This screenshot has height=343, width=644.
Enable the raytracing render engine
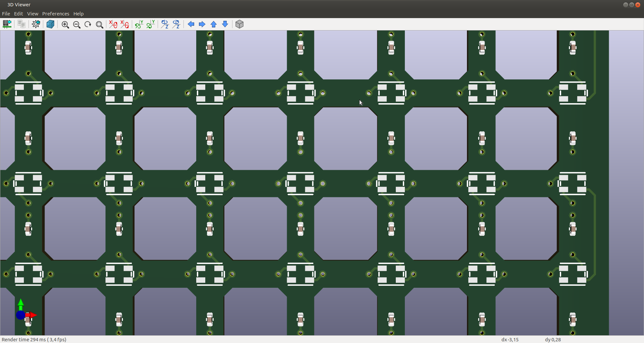50,24
